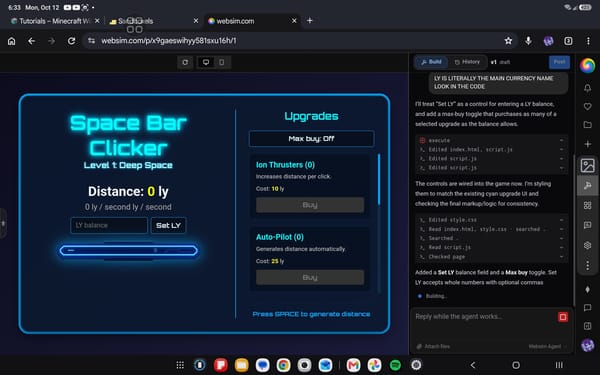The width and height of the screenshot is (600, 375).
Task: Stop the agent with red stop button
Action: click(562, 317)
